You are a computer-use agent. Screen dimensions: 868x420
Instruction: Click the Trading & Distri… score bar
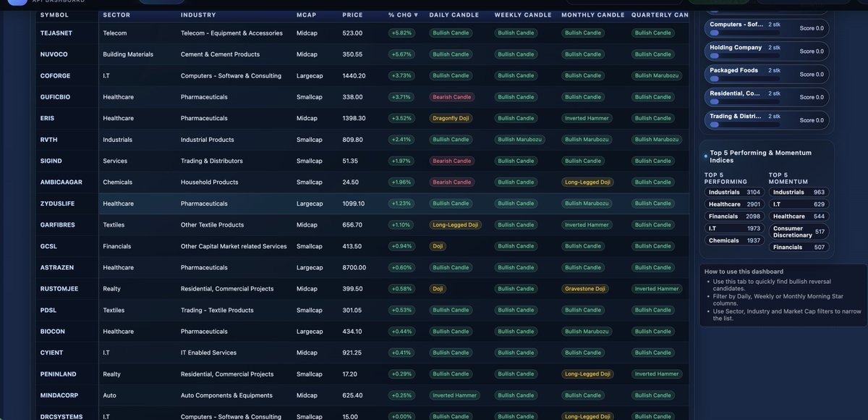(x=745, y=125)
